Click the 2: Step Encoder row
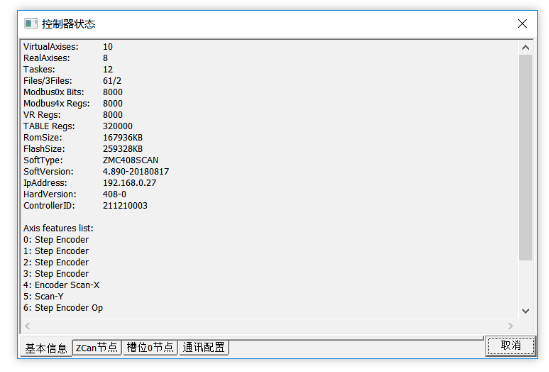549x372 pixels. pos(56,262)
